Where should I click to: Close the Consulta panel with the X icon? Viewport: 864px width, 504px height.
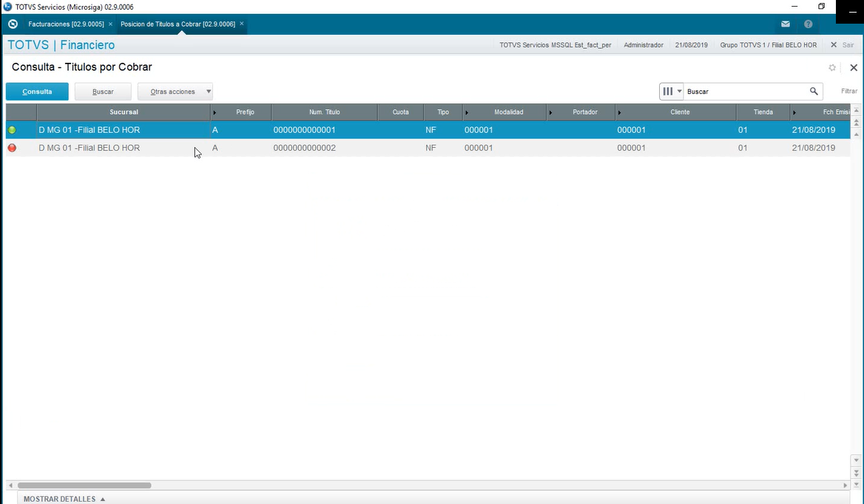click(x=854, y=68)
